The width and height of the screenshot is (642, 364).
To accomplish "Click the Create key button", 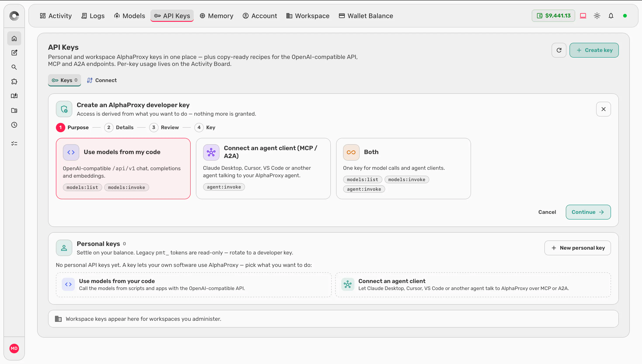I will point(594,50).
